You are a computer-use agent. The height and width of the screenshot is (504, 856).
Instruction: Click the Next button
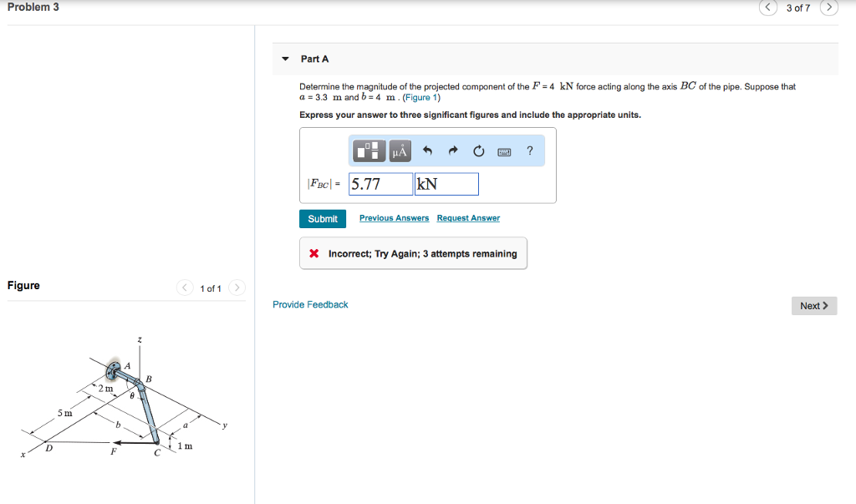813,305
